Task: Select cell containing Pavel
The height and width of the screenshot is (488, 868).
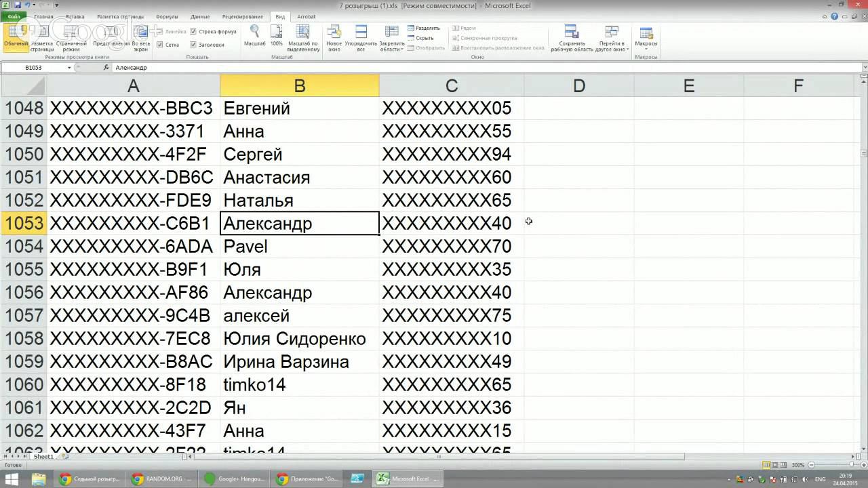Action: click(300, 247)
